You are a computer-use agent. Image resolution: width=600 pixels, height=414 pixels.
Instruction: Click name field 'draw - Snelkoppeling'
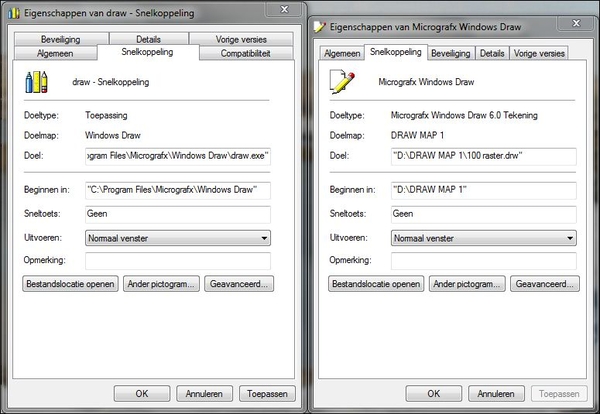point(111,82)
